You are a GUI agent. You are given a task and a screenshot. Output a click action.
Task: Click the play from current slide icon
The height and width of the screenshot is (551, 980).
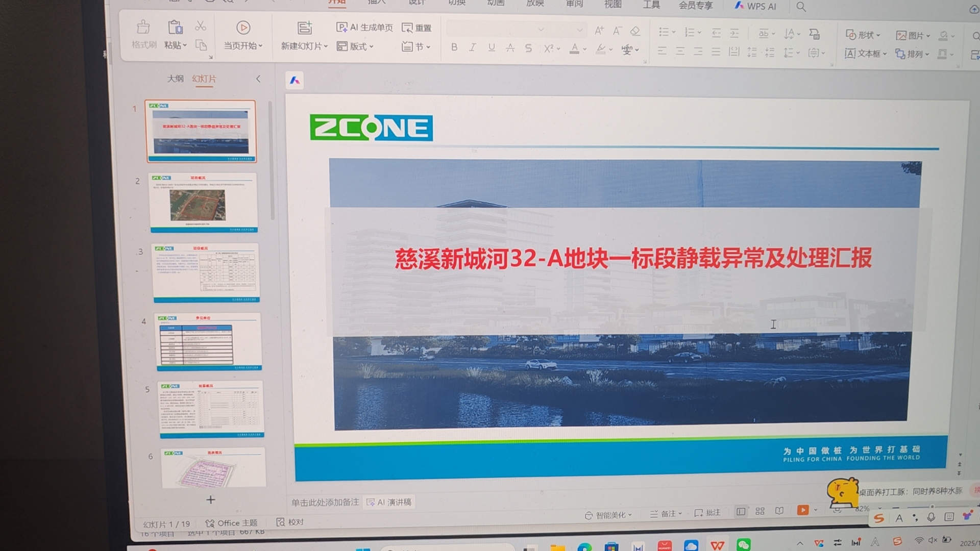coord(243,28)
